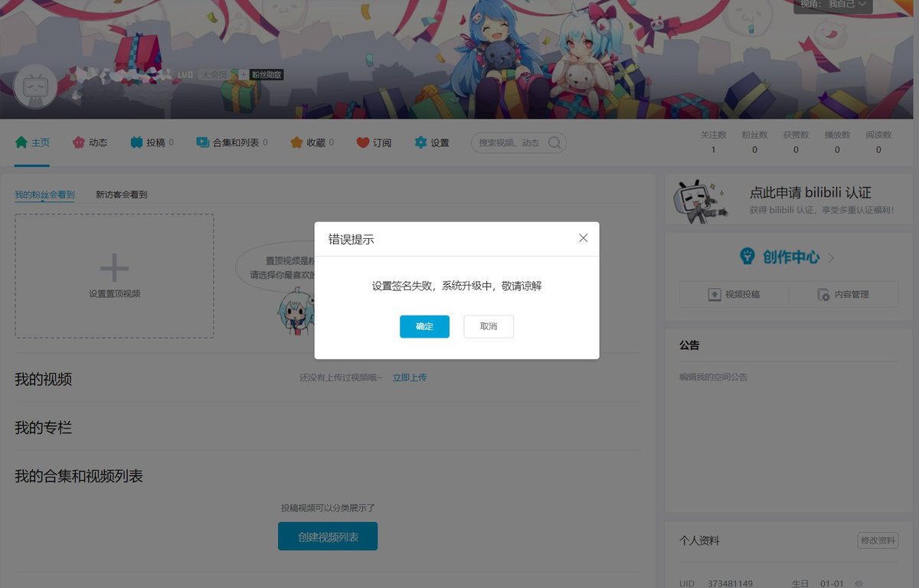Go to the 合集和列表 tab
Image resolution: width=919 pixels, height=588 pixels.
232,142
